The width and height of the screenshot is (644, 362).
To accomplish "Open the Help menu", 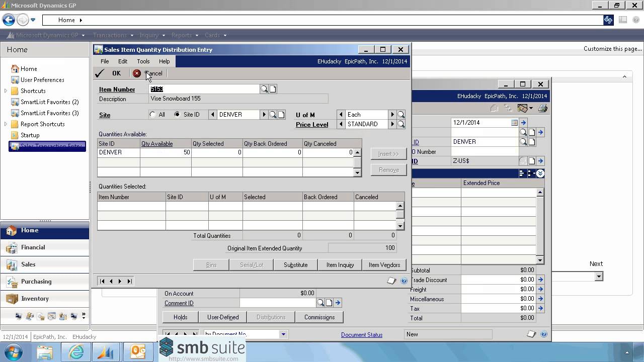I will click(x=165, y=61).
